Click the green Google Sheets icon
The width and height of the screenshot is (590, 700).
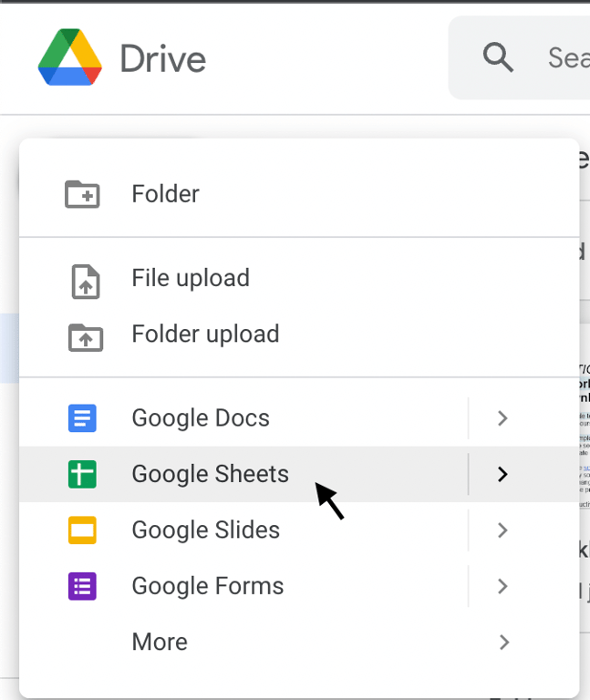tap(82, 474)
